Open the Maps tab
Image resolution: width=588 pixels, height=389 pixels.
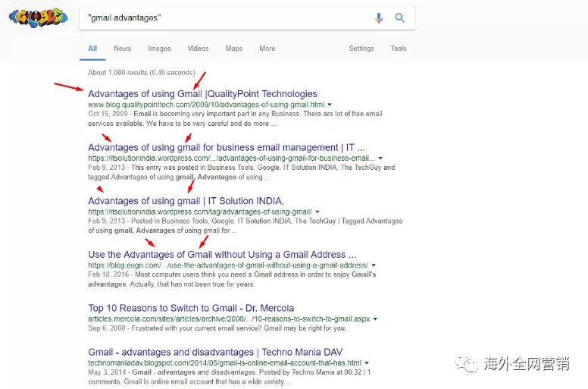coord(233,49)
